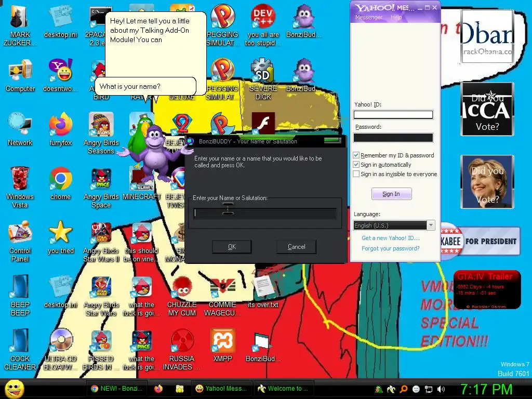The width and height of the screenshot is (532, 399).
Task: Enable 'Sign in as invisible to everyone'
Action: [356, 174]
